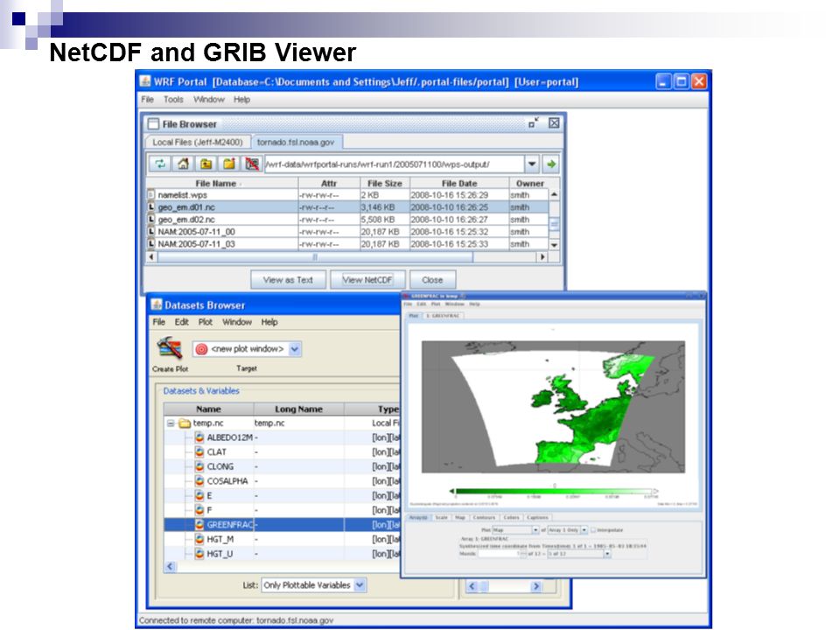Select the NAM:2005-07-11_03 file row
Image resolution: width=840 pixels, height=630 pixels.
pos(347,244)
